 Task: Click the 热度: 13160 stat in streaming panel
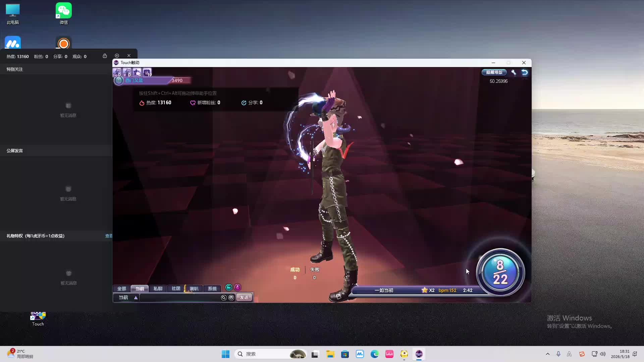(17, 56)
